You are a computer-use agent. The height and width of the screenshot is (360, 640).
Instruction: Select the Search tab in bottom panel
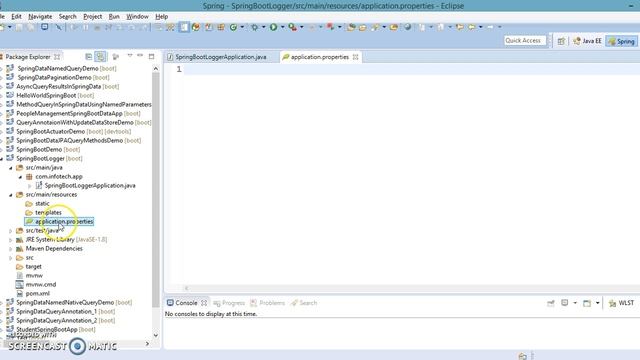tap(304, 303)
